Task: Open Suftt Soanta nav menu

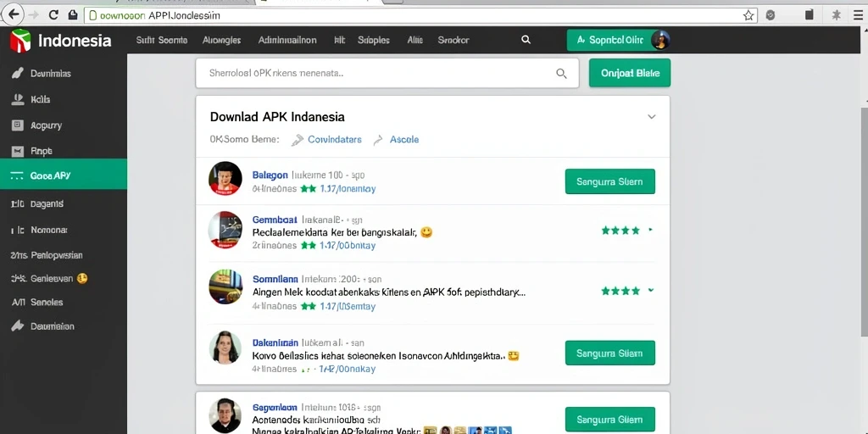Action: click(x=162, y=40)
